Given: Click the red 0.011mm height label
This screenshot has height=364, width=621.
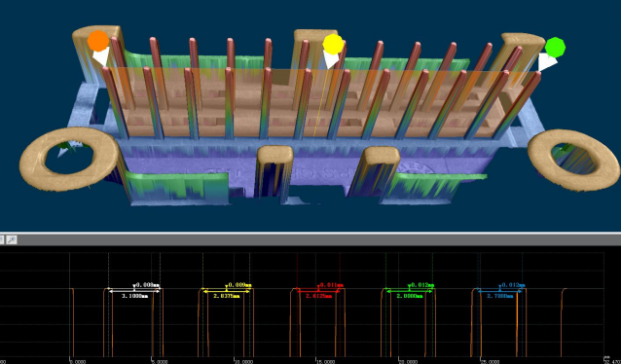Looking at the screenshot, I should click(x=332, y=285).
